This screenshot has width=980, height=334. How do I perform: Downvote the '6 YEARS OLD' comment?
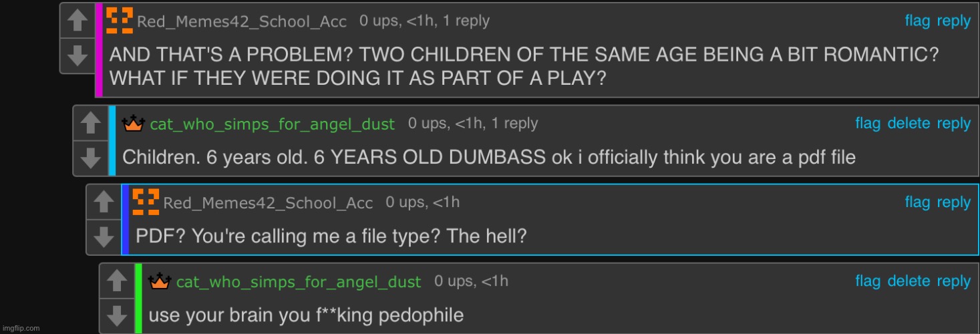pyautogui.click(x=90, y=158)
